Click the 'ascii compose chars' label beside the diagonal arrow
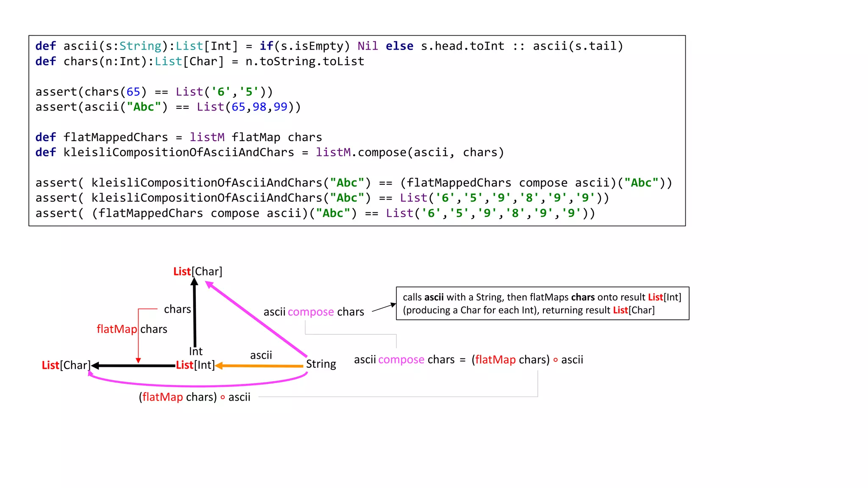This screenshot has height=488, width=868. (314, 312)
